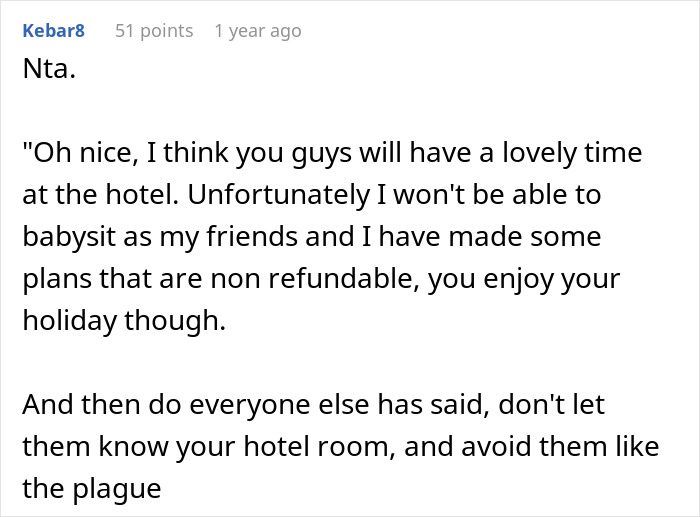The image size is (700, 517).
Task: Click the Nta. verdict text
Action: [49, 69]
